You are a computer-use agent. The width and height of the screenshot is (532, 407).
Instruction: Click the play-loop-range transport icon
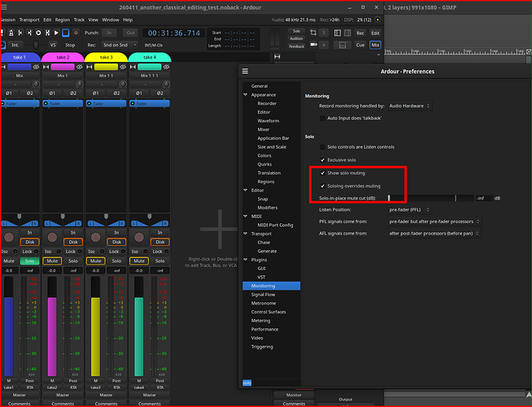38,33
